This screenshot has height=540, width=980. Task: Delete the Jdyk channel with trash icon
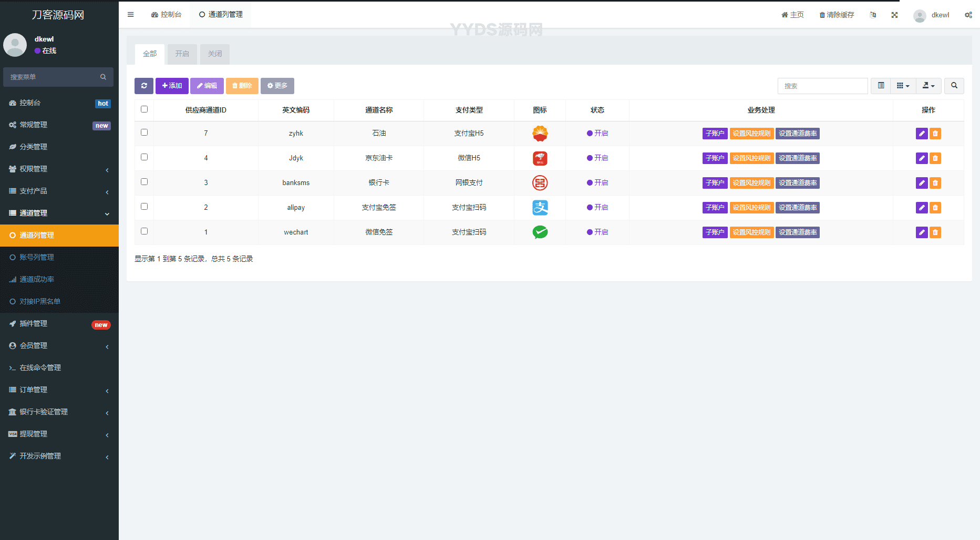click(935, 158)
